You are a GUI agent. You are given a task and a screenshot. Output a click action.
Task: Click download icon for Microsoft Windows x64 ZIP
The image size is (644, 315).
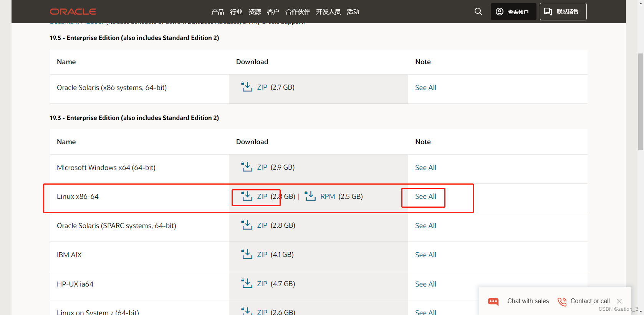pos(247,167)
